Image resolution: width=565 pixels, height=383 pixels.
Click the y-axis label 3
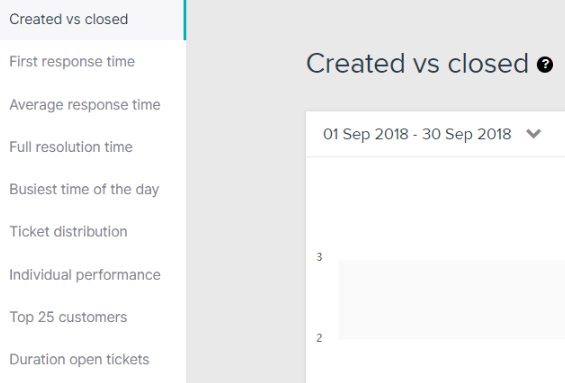[319, 257]
